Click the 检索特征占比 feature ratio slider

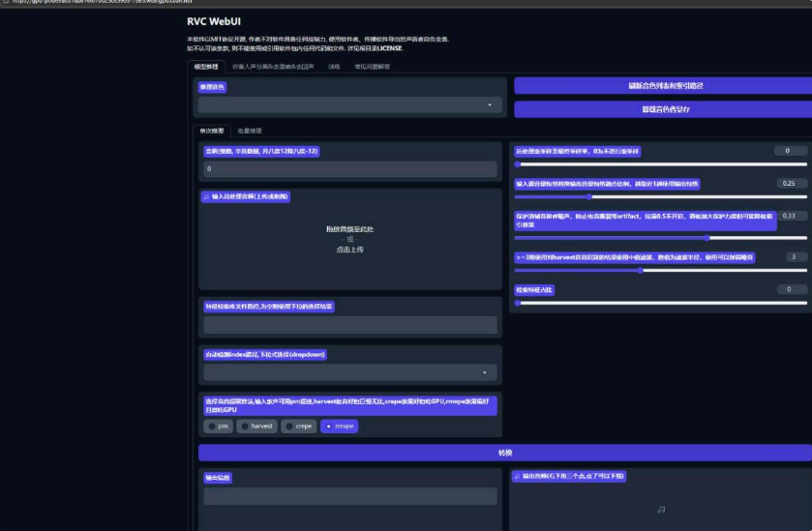click(661, 304)
